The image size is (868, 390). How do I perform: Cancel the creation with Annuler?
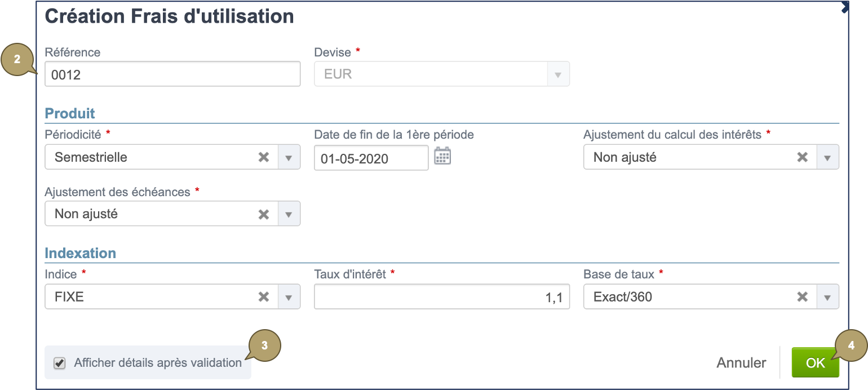(741, 362)
